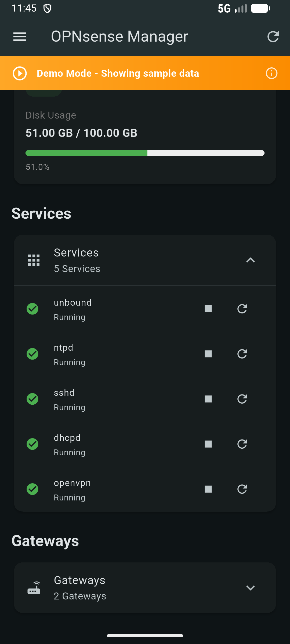Tap the Demo Mode info icon
This screenshot has height=644, width=290.
pyautogui.click(x=271, y=73)
